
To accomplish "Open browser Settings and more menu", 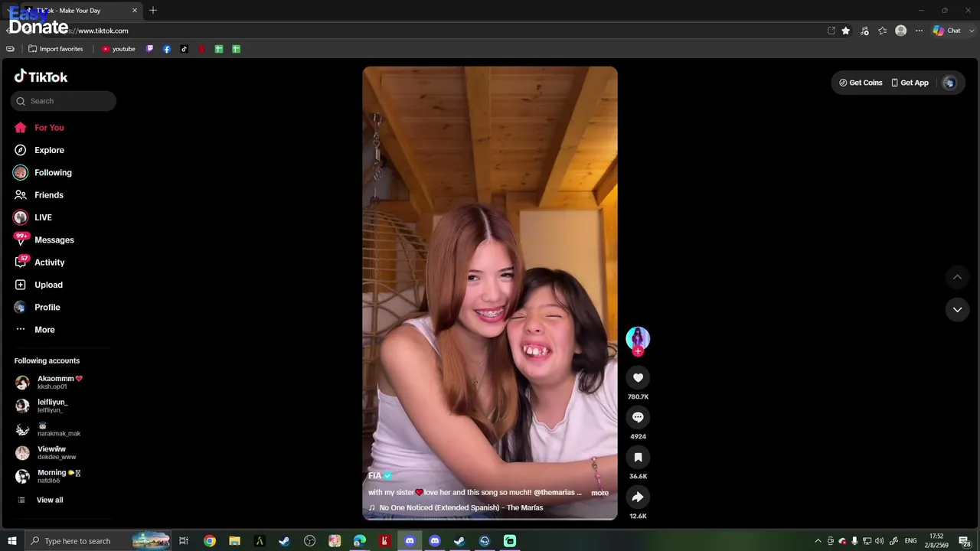I will pos(919,31).
